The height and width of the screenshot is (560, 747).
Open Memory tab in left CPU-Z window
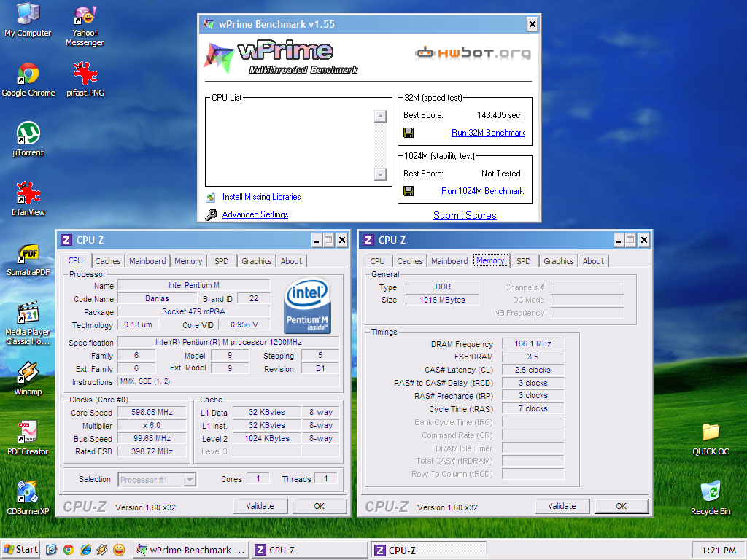point(188,261)
